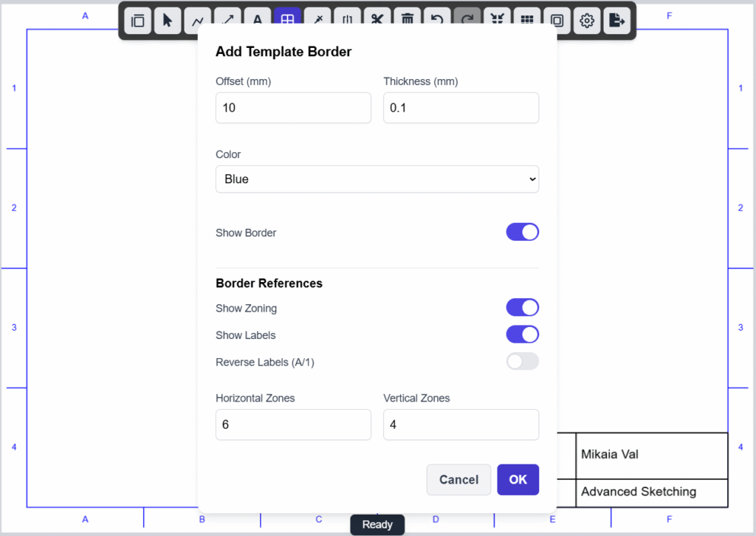This screenshot has height=536, width=756.
Task: Click the text tool icon
Action: click(258, 21)
